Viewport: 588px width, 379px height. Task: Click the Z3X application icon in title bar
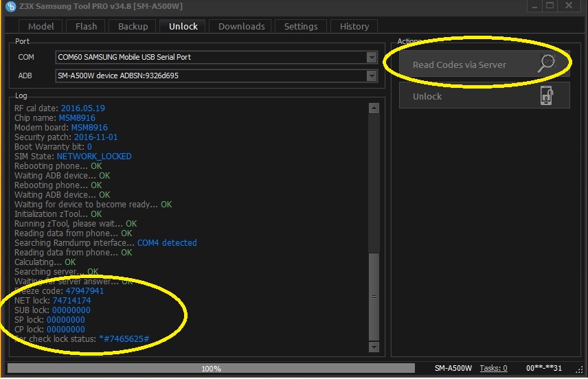10,6
